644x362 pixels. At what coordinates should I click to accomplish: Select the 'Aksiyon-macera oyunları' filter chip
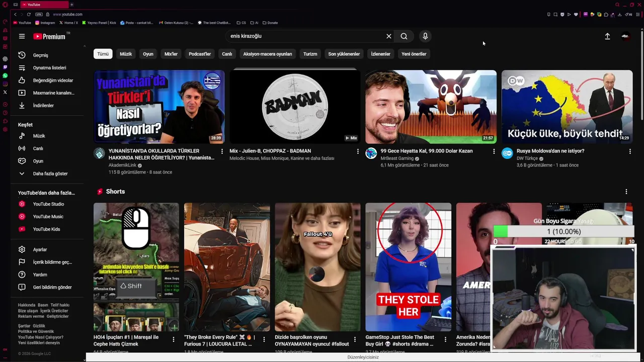coord(268,54)
